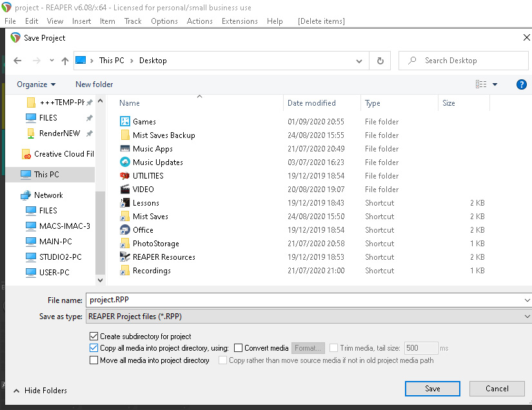532x410 pixels.
Task: Refresh the Desktop folder listing
Action: tap(380, 61)
